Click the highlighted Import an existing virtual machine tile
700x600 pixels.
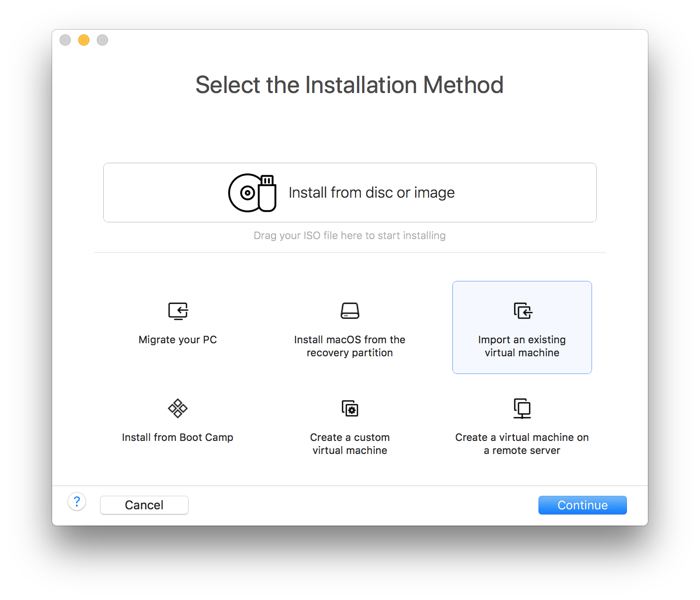pos(522,327)
